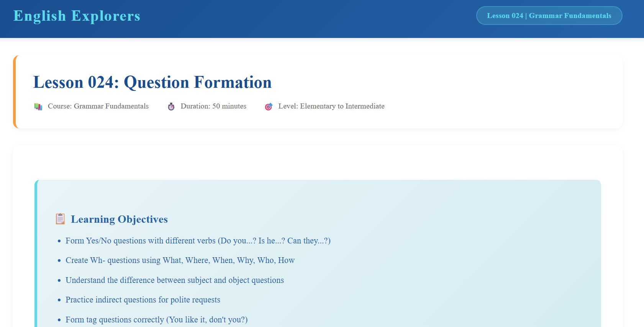Click the Level: Elementary to Intermediate label
The image size is (644, 327).
click(x=331, y=106)
